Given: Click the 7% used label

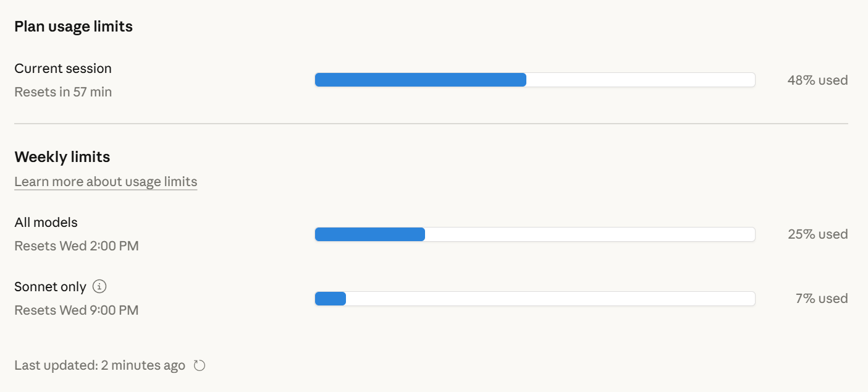Looking at the screenshot, I should (x=822, y=299).
